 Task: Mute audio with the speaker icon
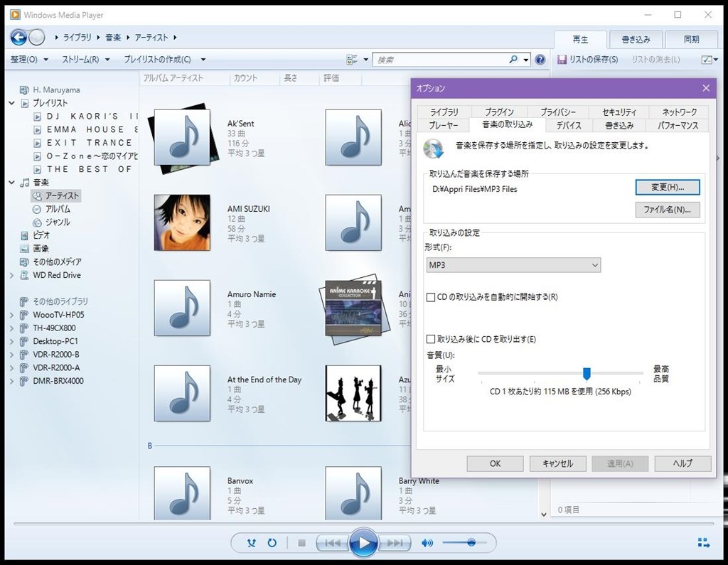427,543
